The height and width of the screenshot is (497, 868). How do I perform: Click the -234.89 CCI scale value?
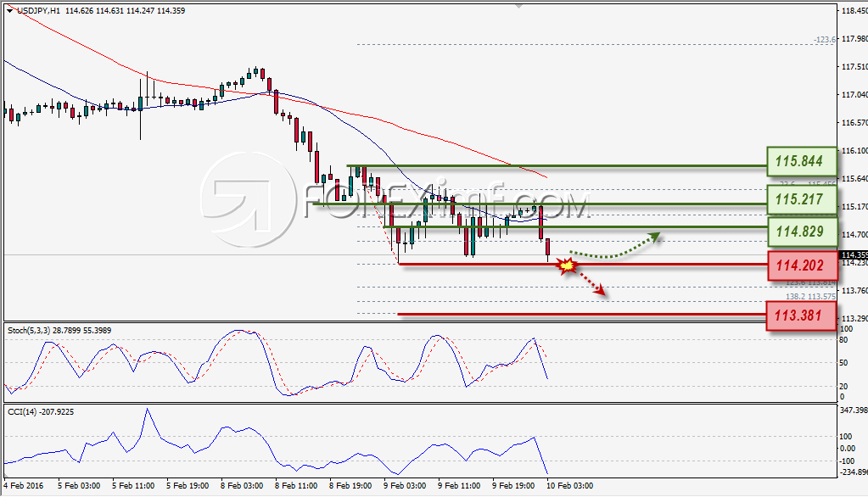click(x=854, y=472)
